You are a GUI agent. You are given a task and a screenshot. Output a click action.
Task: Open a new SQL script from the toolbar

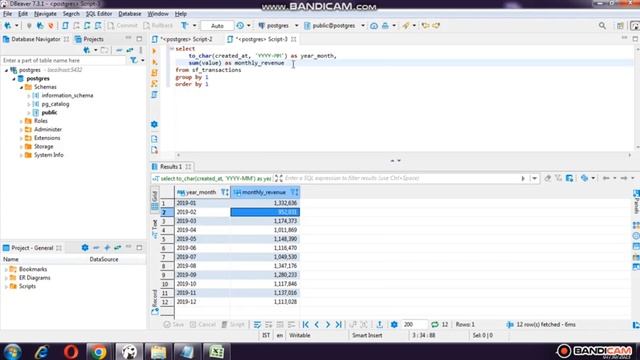(x=65, y=26)
